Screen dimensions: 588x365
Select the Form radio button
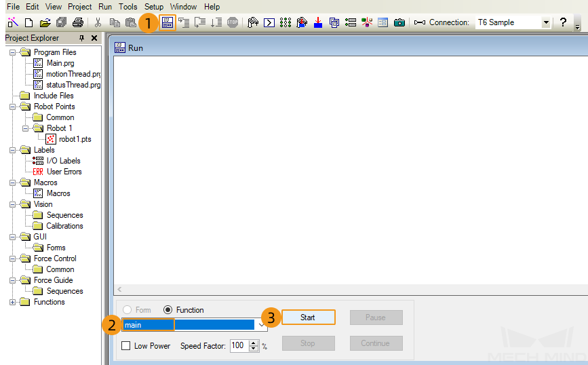point(127,310)
